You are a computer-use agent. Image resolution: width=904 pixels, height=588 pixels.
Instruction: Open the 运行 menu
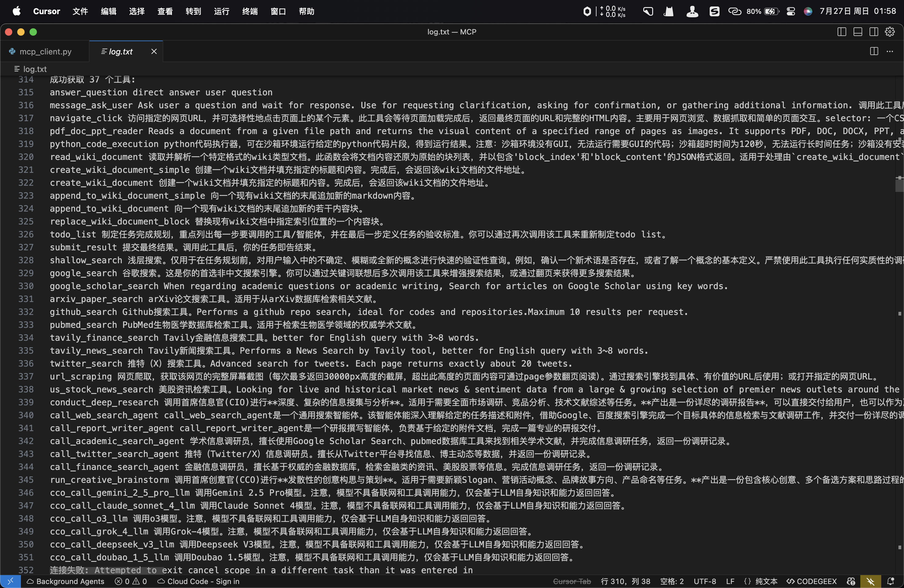pyautogui.click(x=221, y=11)
